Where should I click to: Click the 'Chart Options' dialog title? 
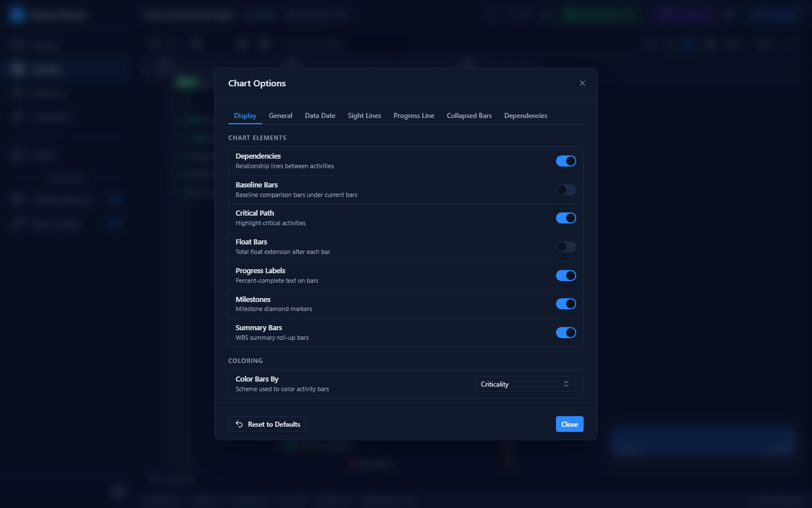coord(257,83)
